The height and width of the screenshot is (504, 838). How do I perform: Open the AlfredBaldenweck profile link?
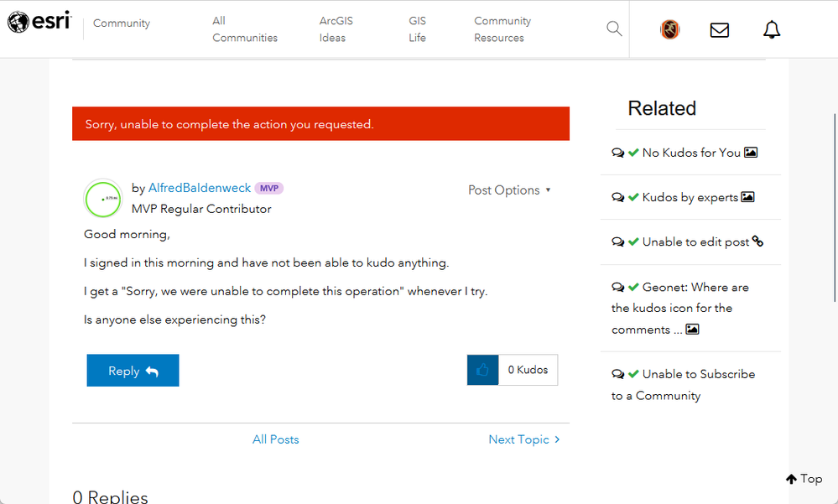(x=200, y=188)
